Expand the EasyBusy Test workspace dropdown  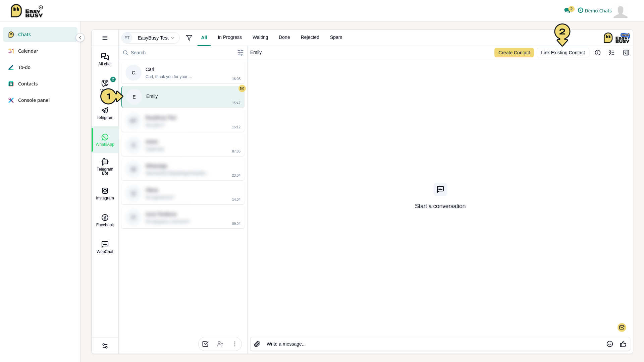tap(150, 38)
